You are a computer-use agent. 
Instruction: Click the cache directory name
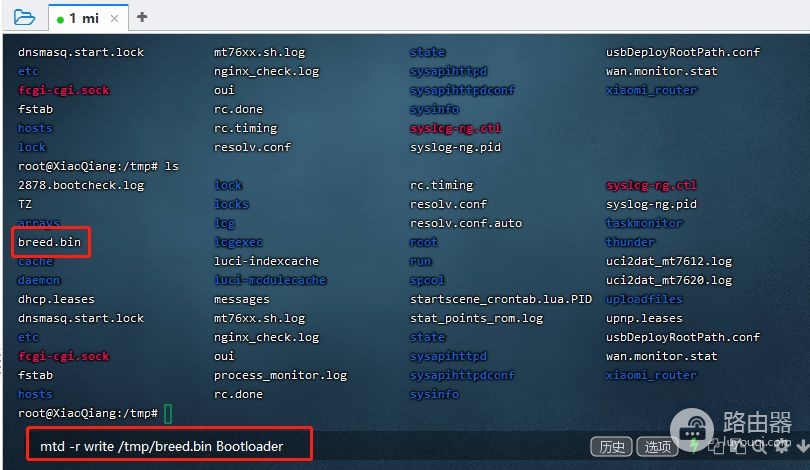click(x=35, y=261)
